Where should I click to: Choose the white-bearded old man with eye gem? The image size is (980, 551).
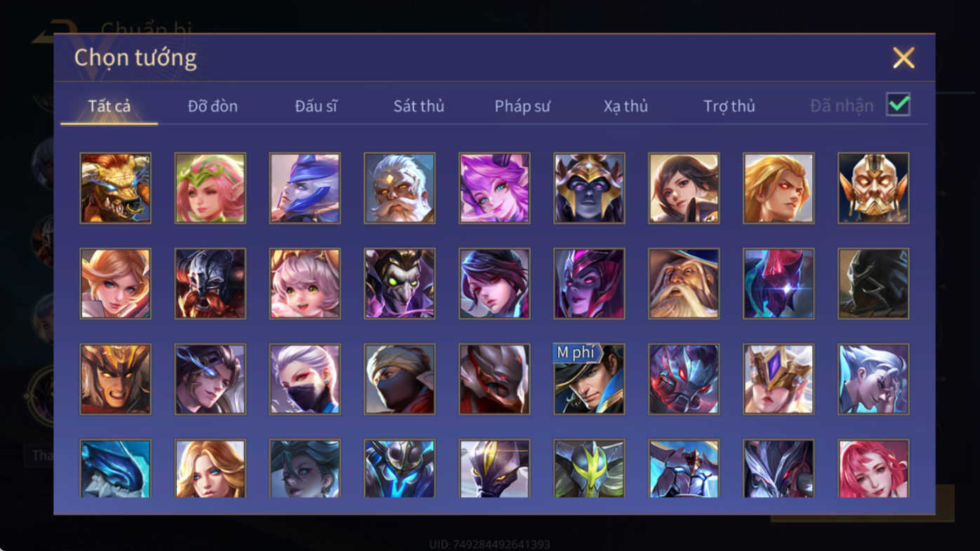click(399, 188)
